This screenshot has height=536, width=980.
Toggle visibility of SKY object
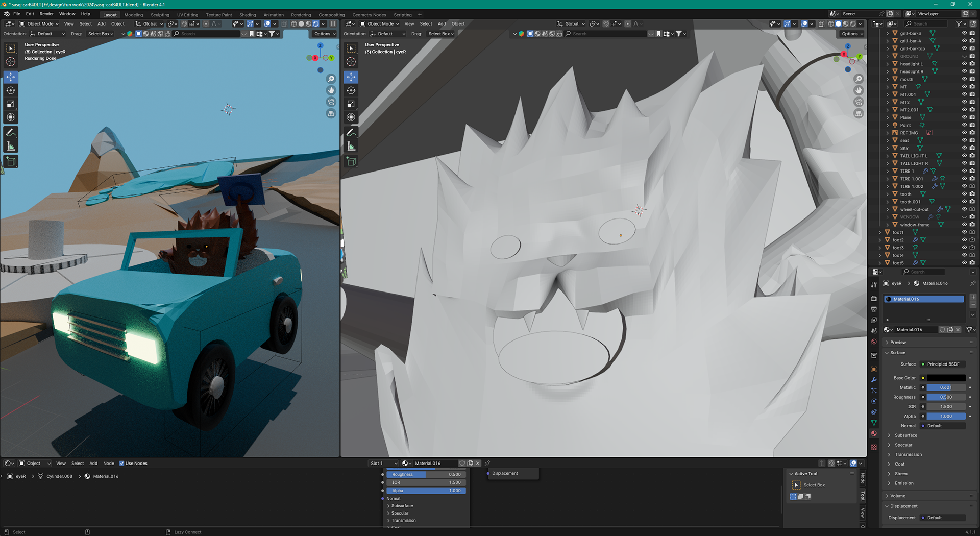coord(964,148)
